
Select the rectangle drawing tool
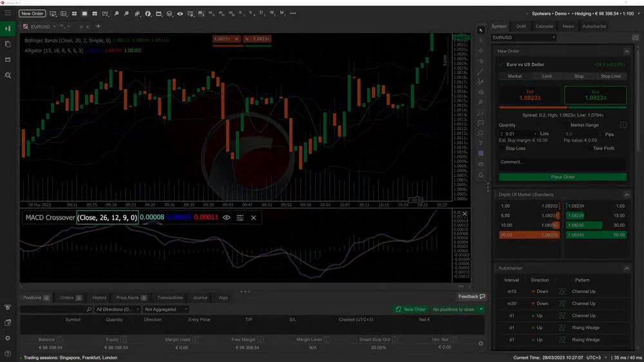pyautogui.click(x=481, y=123)
